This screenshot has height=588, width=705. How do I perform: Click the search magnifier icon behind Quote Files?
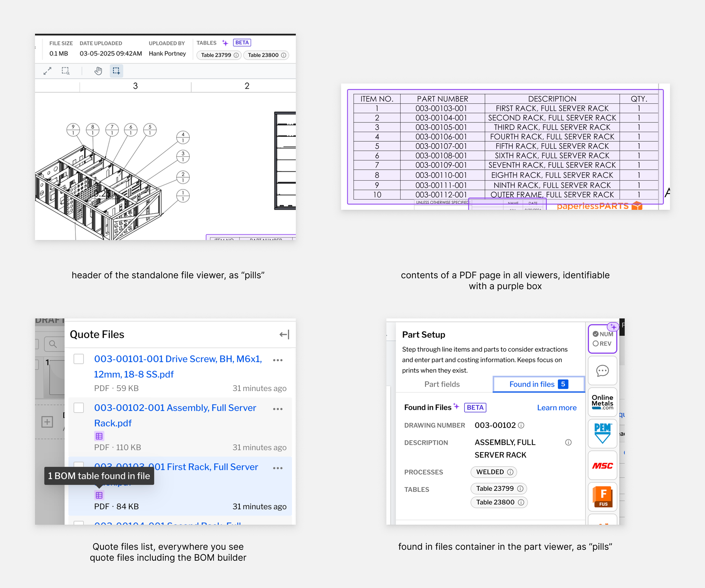tap(53, 344)
